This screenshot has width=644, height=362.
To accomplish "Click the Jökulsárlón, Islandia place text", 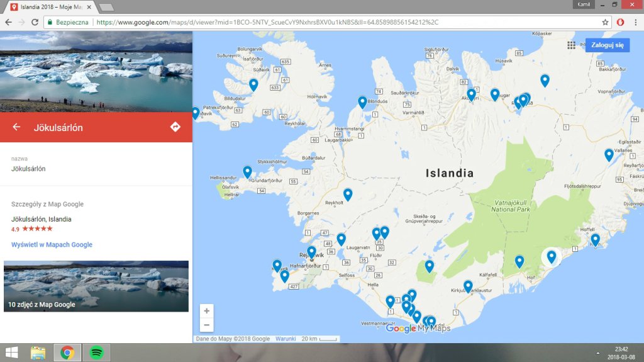I will coord(41,219).
